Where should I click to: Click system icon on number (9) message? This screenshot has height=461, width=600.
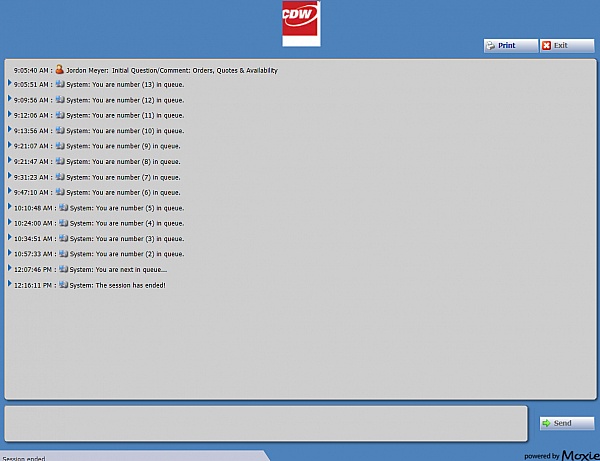60,145
